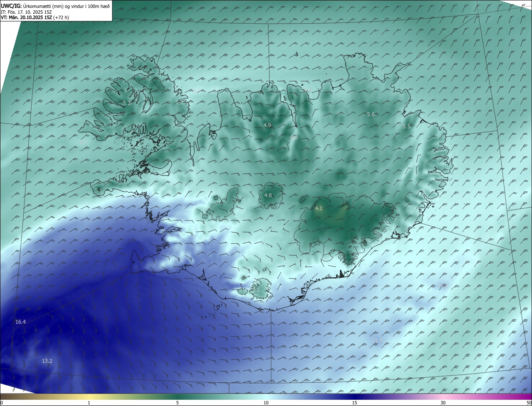Viewport: 532px width, 406px height.
Task: Click the 10 label on the color scale
Action: coord(266,403)
